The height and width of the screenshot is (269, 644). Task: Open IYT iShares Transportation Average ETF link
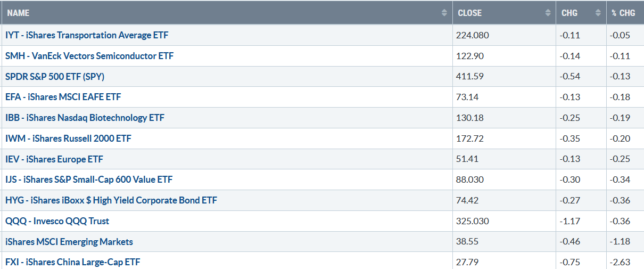(x=87, y=35)
